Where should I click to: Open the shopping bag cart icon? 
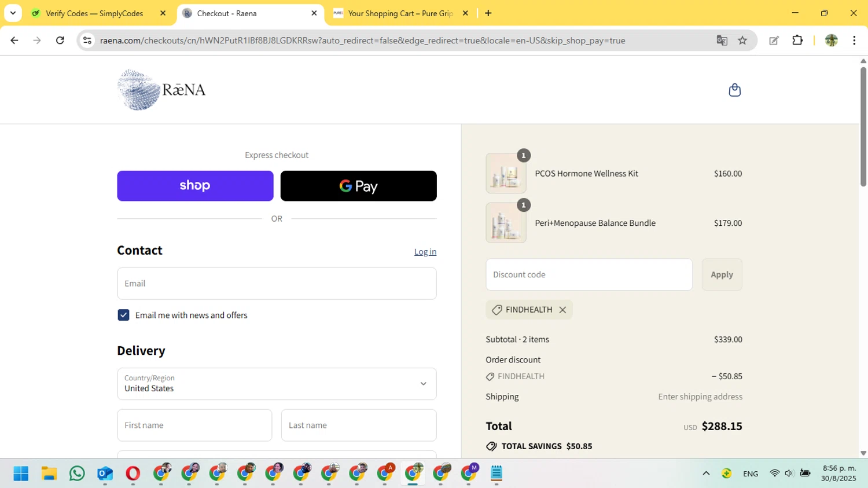[x=734, y=90]
